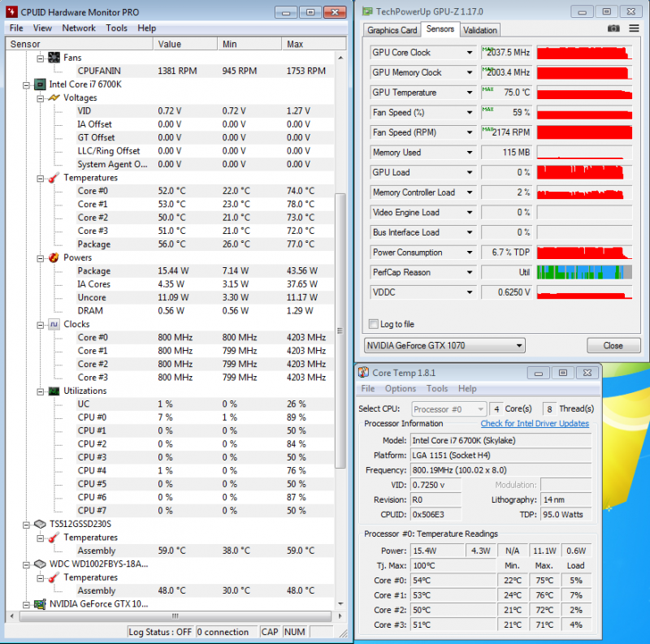
Task: Click the Tj. Max 100°C field
Action: (453, 566)
